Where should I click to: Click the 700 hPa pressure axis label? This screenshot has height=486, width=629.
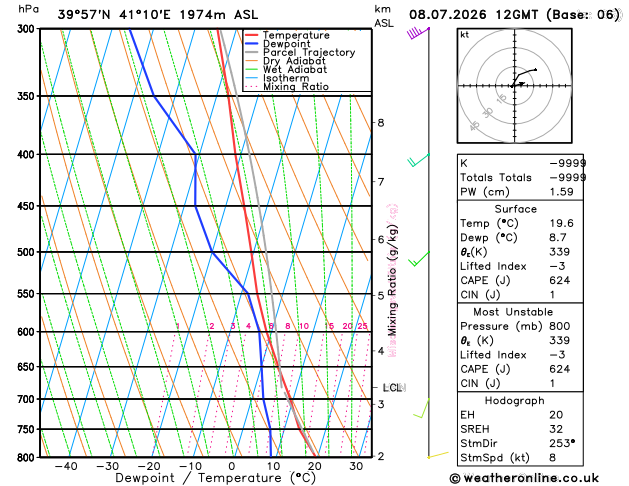(26, 399)
